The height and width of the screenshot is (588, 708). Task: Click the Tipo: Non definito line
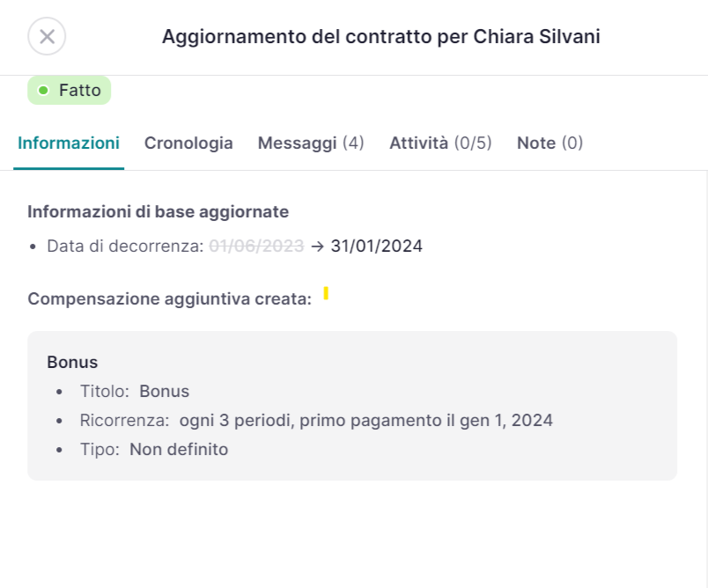[154, 450]
